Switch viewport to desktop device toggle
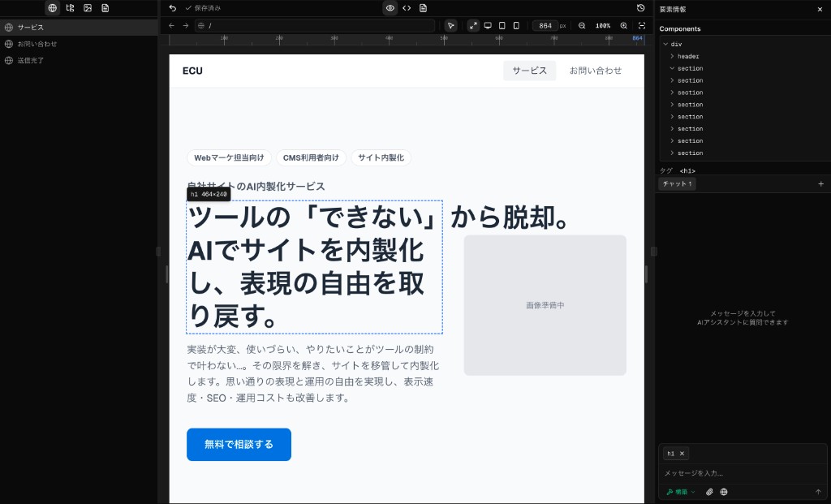This screenshot has height=504, width=831. [487, 25]
